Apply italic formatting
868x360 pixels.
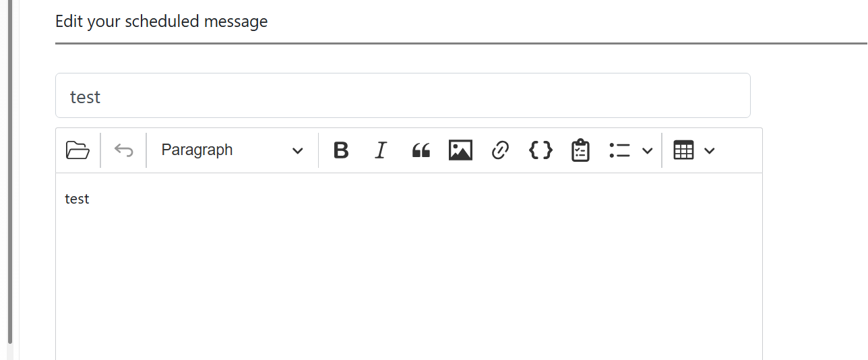381,150
